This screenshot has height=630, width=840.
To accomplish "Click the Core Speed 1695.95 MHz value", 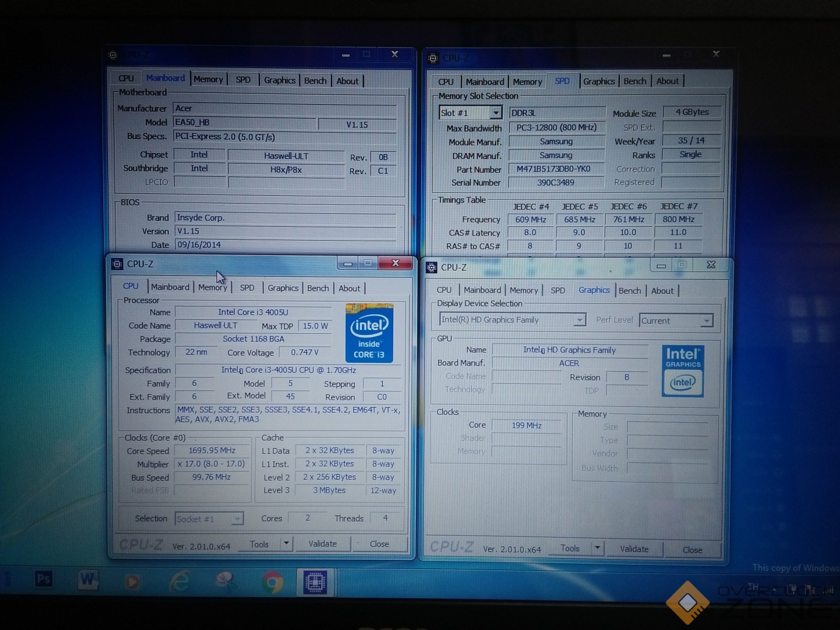I will click(212, 451).
